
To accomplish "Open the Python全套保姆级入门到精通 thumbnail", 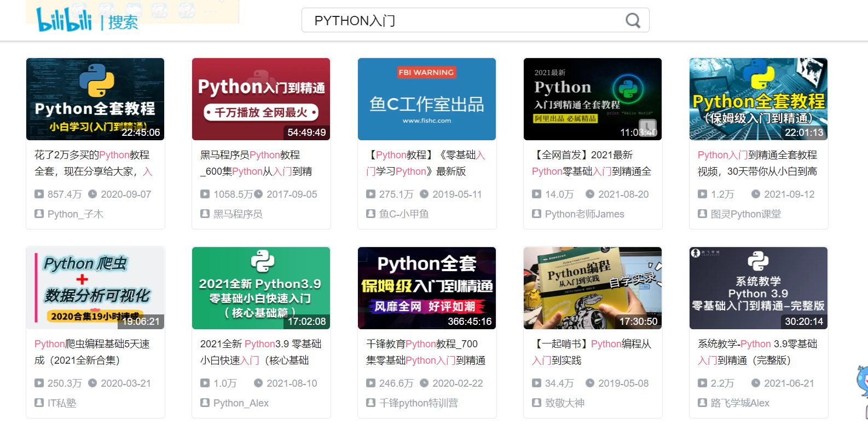I will click(x=427, y=288).
